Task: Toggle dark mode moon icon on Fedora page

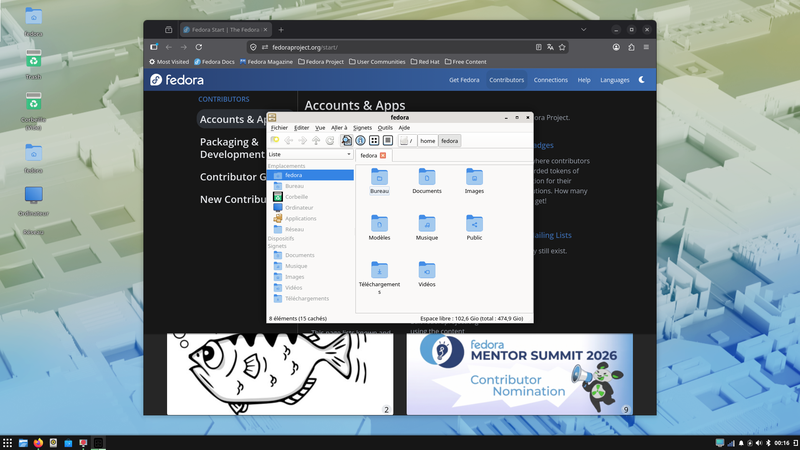Action: point(642,80)
